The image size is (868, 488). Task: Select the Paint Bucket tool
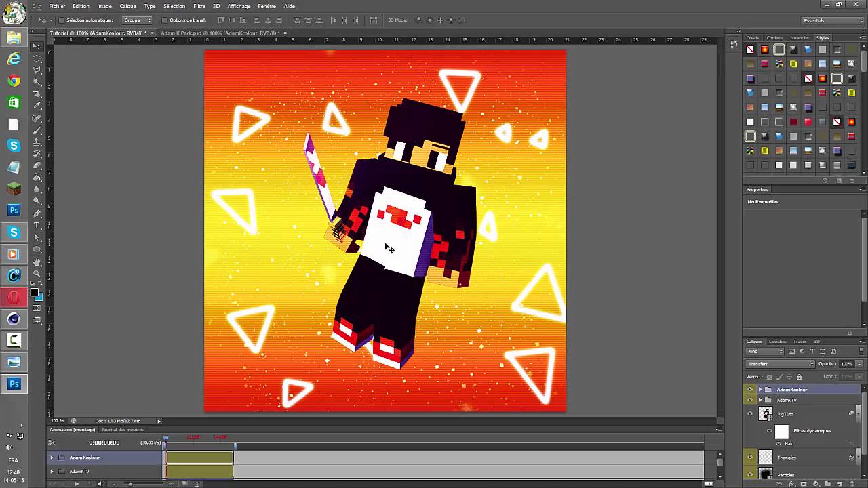[x=37, y=178]
